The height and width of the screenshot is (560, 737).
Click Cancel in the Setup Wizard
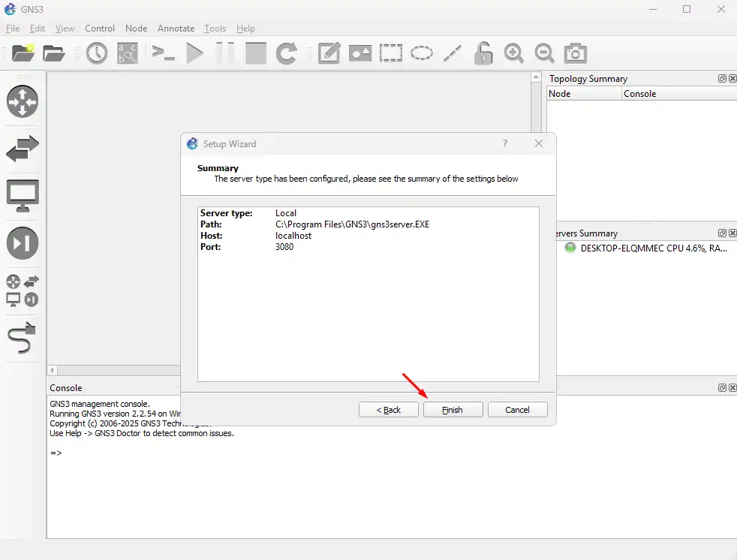517,410
